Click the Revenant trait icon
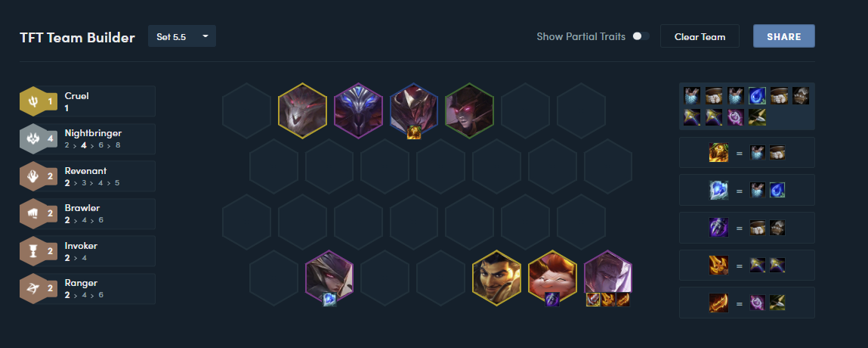 32,176
